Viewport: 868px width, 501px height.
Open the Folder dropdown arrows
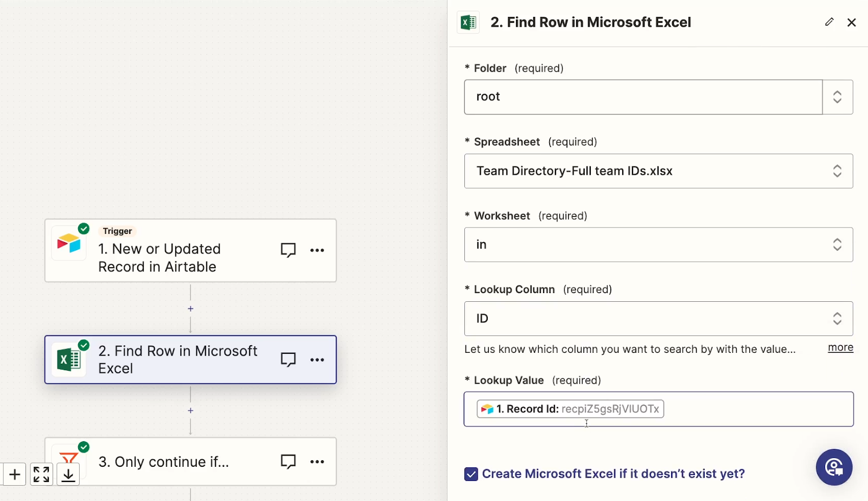pyautogui.click(x=838, y=97)
